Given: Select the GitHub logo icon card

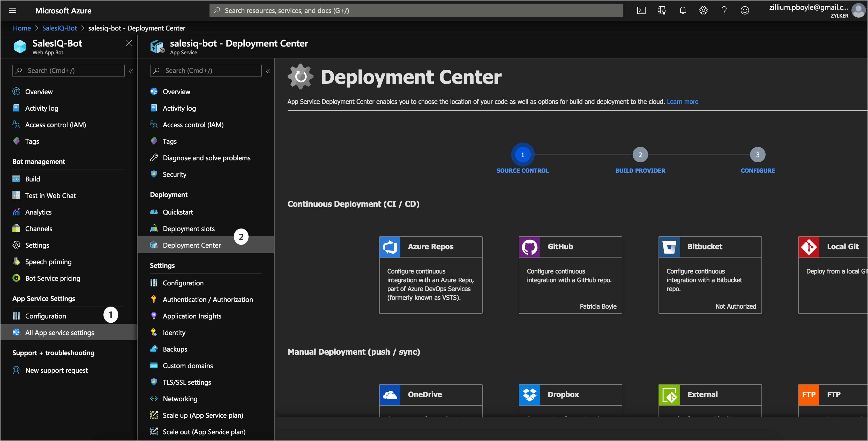Looking at the screenshot, I should [530, 247].
